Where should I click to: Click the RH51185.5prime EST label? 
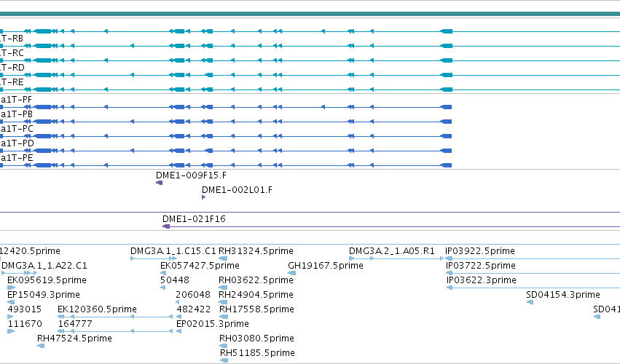[x=257, y=353]
